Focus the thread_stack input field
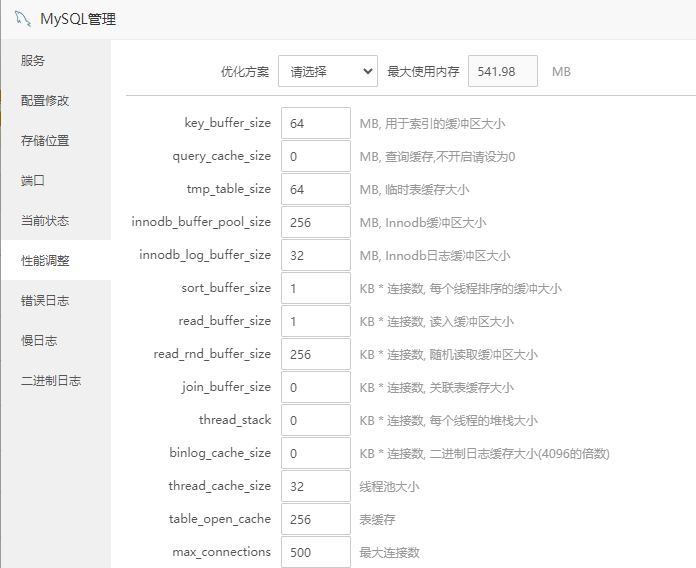Screen dimensions: 696x568 [x=316, y=420]
